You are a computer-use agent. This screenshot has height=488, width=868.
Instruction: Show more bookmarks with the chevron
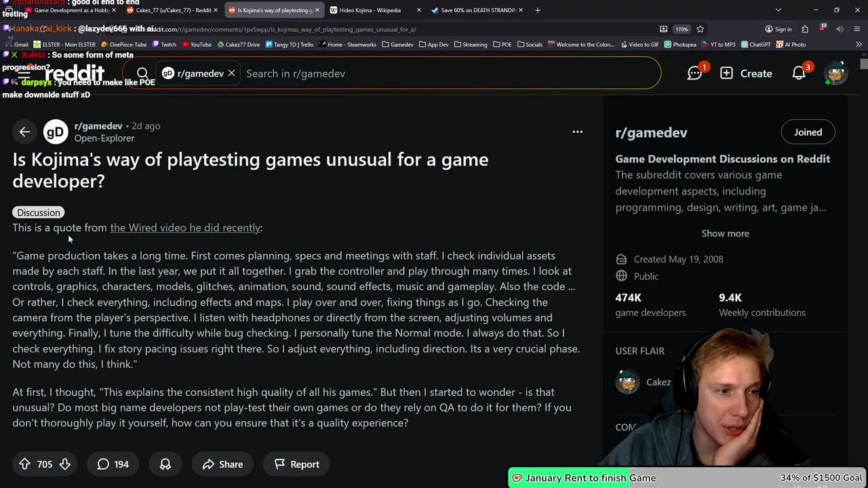point(859,45)
